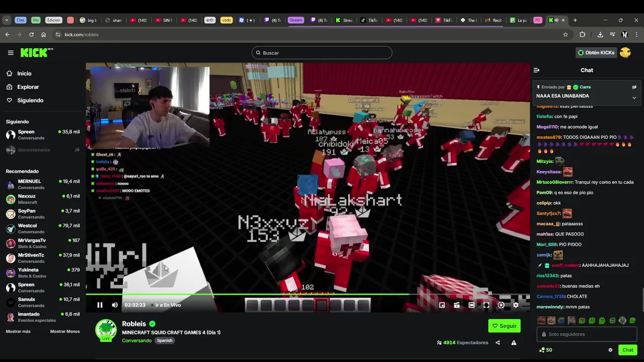Switch to the Stream tab group
This screenshot has width=644, height=362.
[x=296, y=20]
